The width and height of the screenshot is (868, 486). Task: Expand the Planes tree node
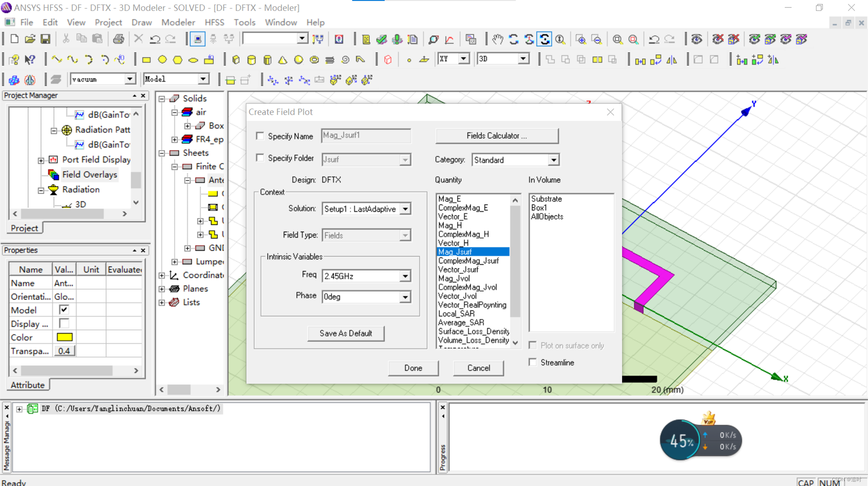point(162,289)
